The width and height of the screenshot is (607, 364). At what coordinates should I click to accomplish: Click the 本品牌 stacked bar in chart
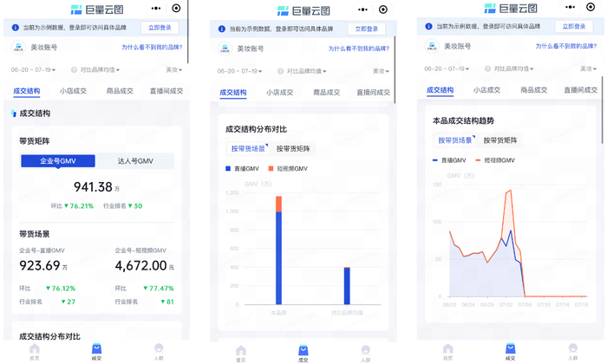pos(278,250)
